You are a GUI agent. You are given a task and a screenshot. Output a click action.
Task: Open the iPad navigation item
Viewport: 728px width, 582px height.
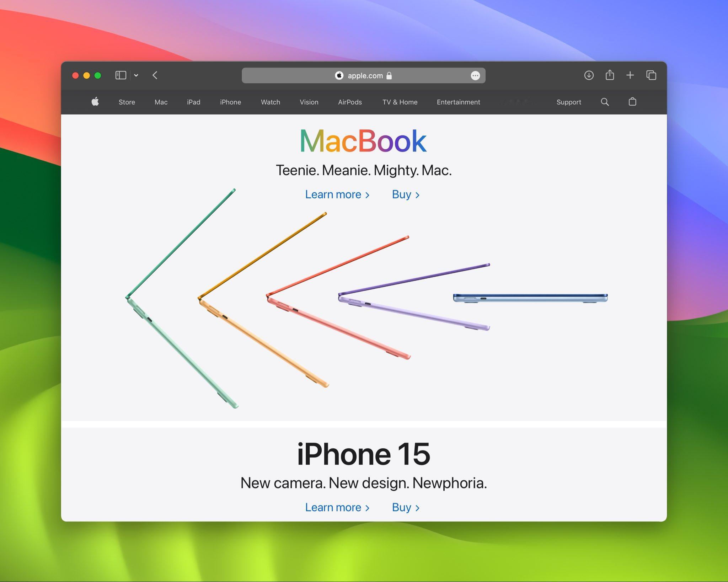click(x=194, y=102)
